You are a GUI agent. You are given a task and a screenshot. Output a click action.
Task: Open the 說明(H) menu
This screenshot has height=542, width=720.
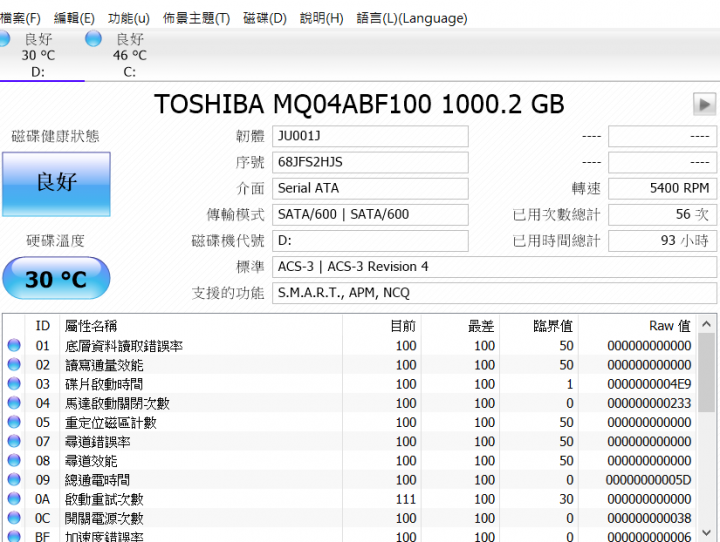coord(321,18)
